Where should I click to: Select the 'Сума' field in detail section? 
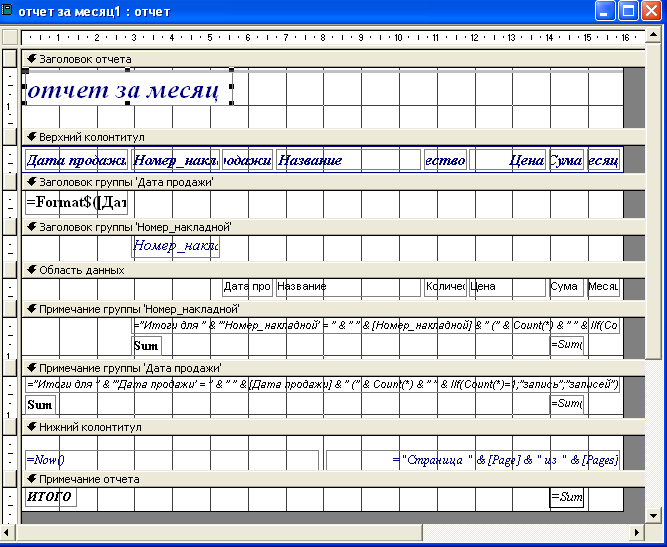567,287
